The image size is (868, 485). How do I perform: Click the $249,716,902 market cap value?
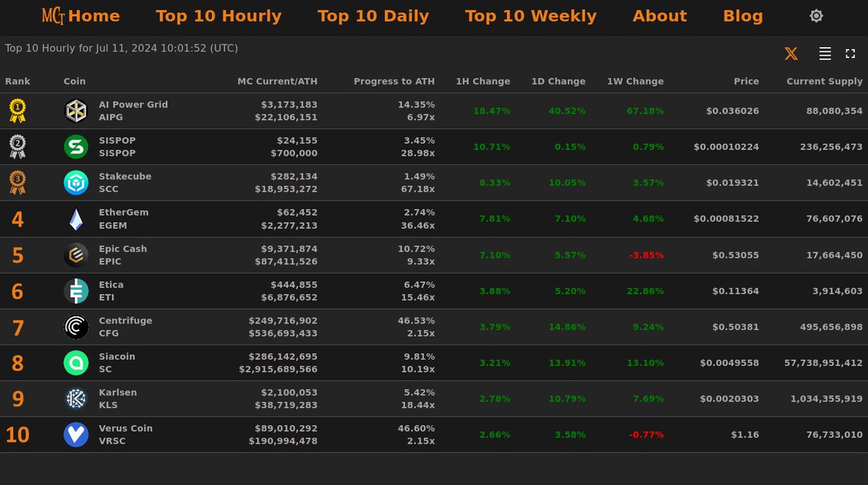283,321
